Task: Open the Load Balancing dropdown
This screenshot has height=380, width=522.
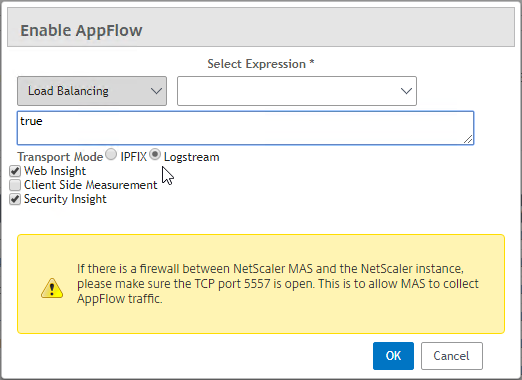Action: click(92, 91)
